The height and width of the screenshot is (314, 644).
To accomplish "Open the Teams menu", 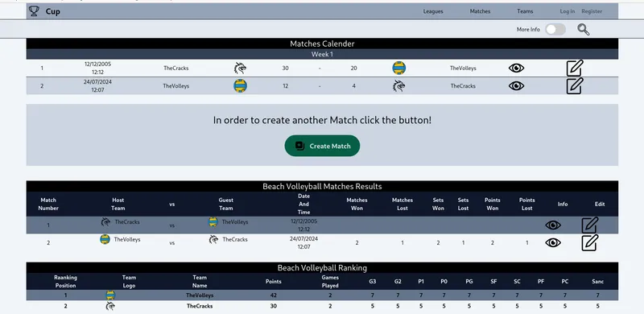I will [525, 11].
